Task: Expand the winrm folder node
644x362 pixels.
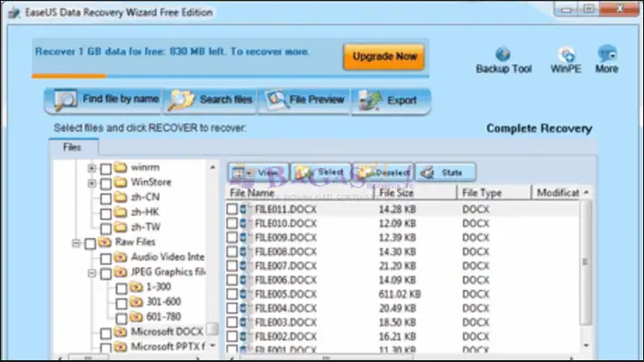Action: pos(92,168)
